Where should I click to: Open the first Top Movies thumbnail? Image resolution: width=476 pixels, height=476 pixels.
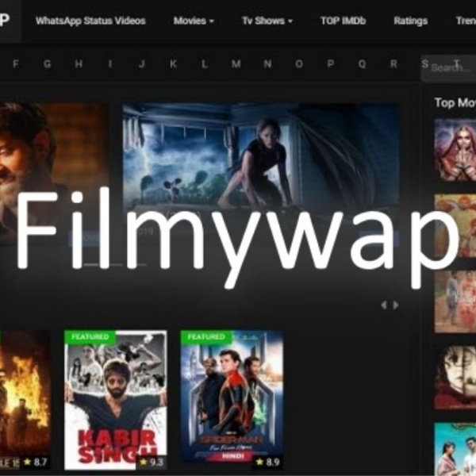(455, 150)
